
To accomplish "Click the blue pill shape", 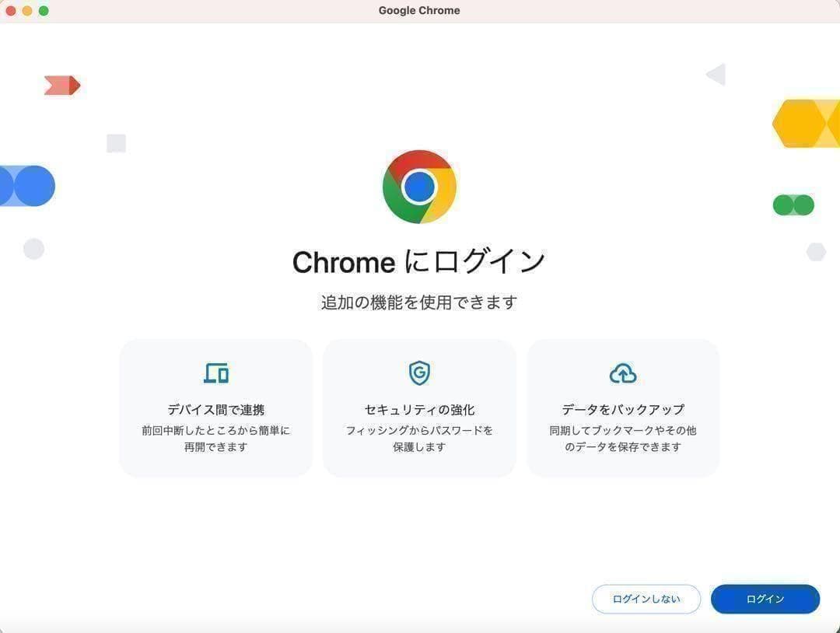I will (28, 186).
